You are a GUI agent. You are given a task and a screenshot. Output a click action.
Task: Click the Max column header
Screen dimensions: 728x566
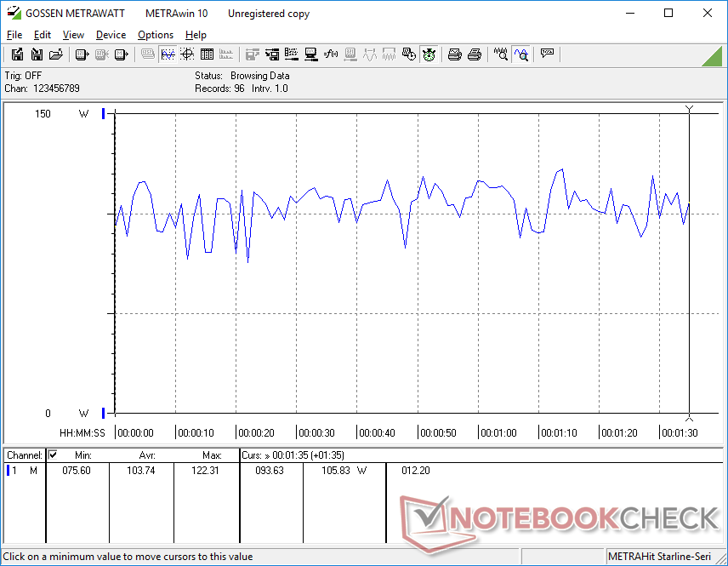click(212, 455)
